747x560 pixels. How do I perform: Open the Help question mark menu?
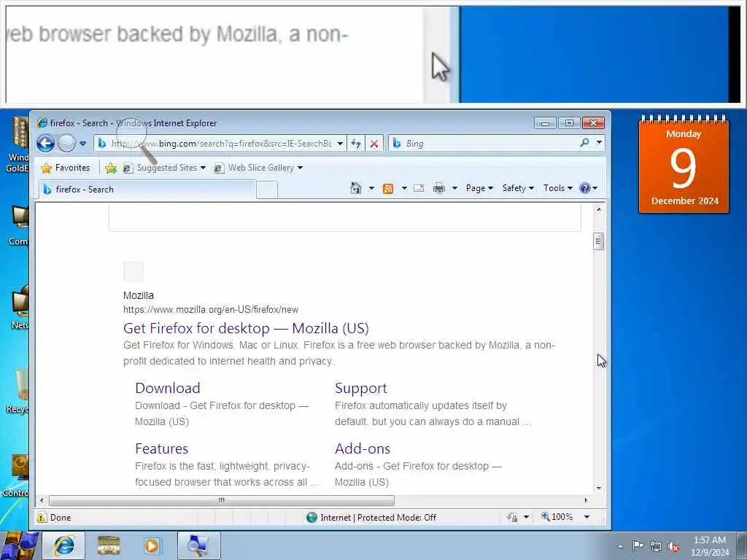pyautogui.click(x=589, y=188)
